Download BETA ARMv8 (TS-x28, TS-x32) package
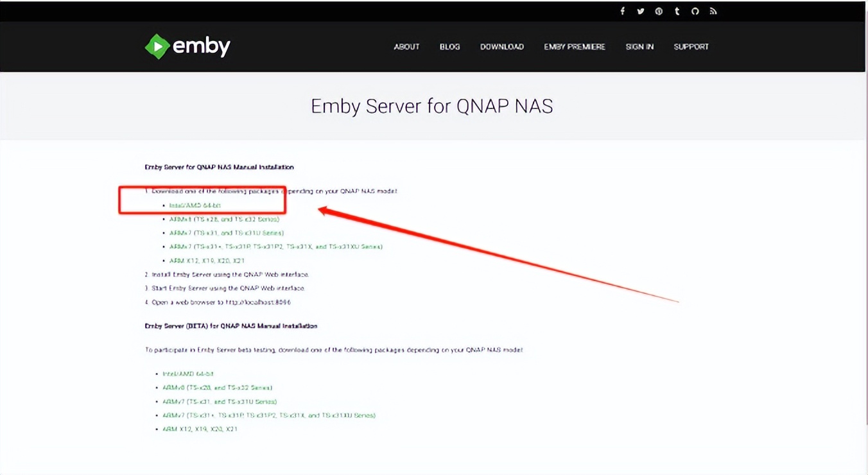 (x=218, y=388)
